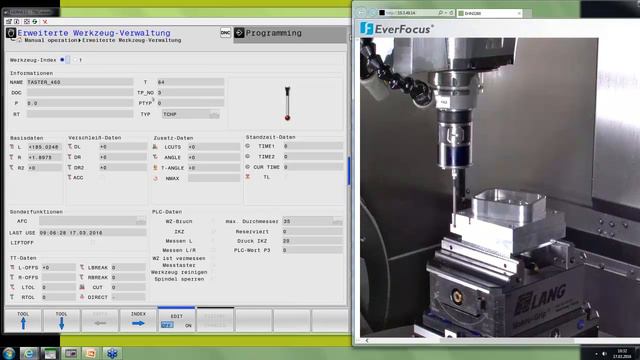The width and height of the screenshot is (640, 360).
Task: Open the Windows Start menu
Action: [9, 353]
